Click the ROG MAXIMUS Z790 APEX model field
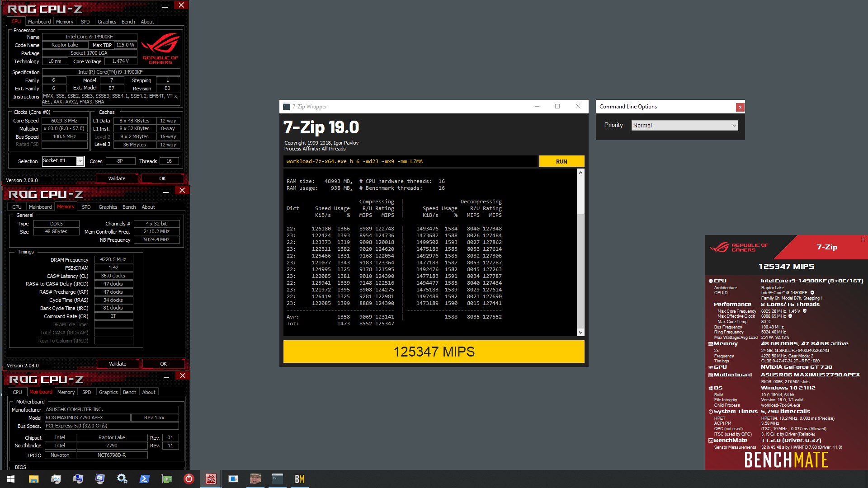This screenshot has width=868, height=488. 88,418
